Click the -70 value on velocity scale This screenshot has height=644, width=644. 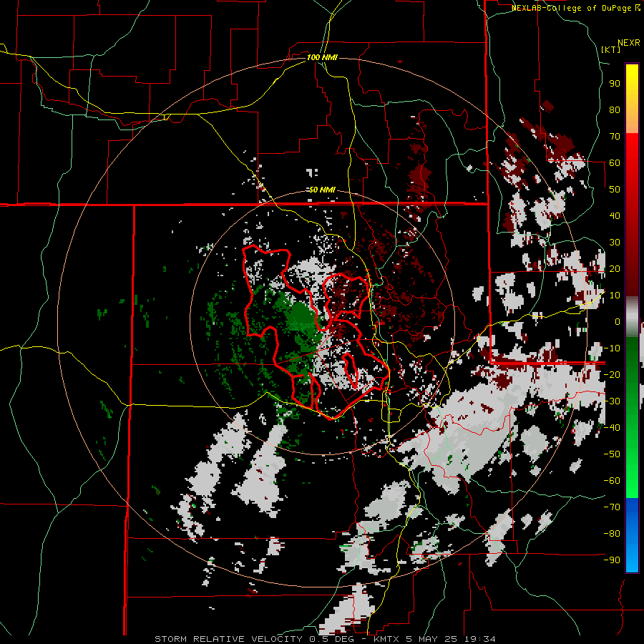(612, 507)
